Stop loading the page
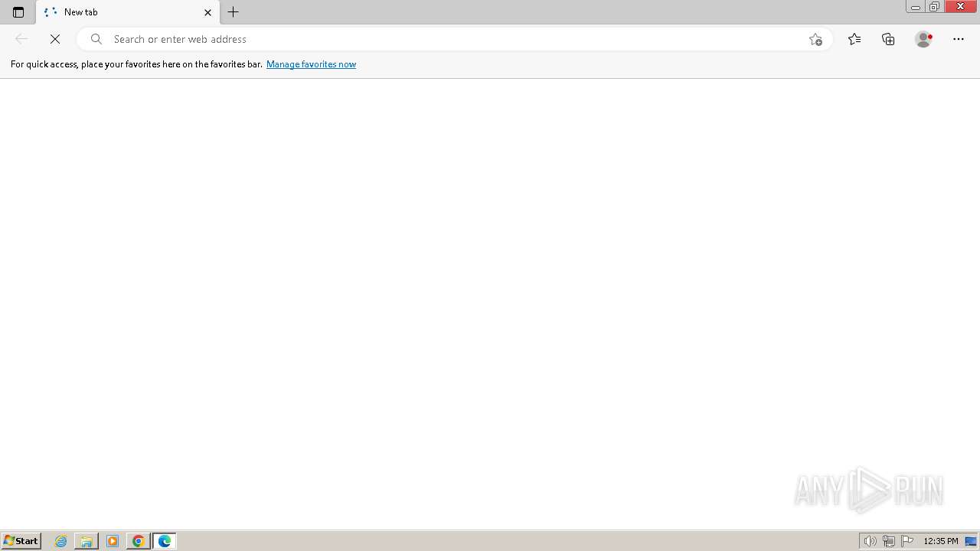Screen dimensions: 980x551 (x=55, y=39)
